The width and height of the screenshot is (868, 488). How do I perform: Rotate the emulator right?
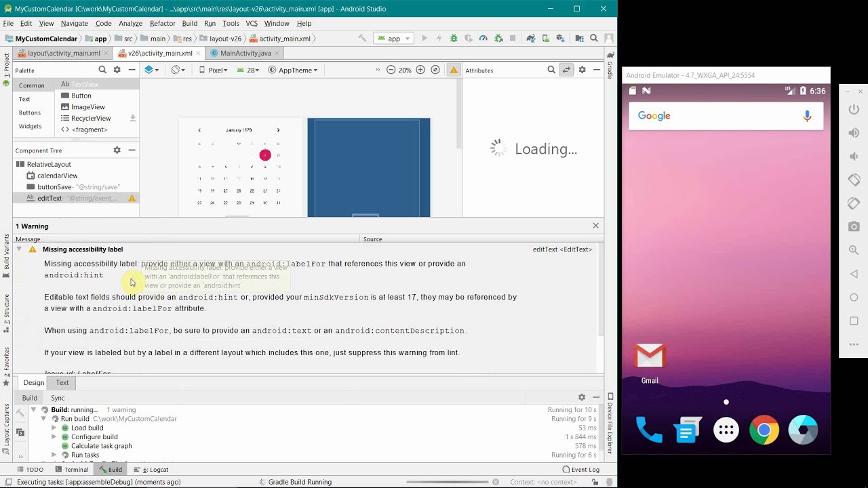pyautogui.click(x=854, y=203)
